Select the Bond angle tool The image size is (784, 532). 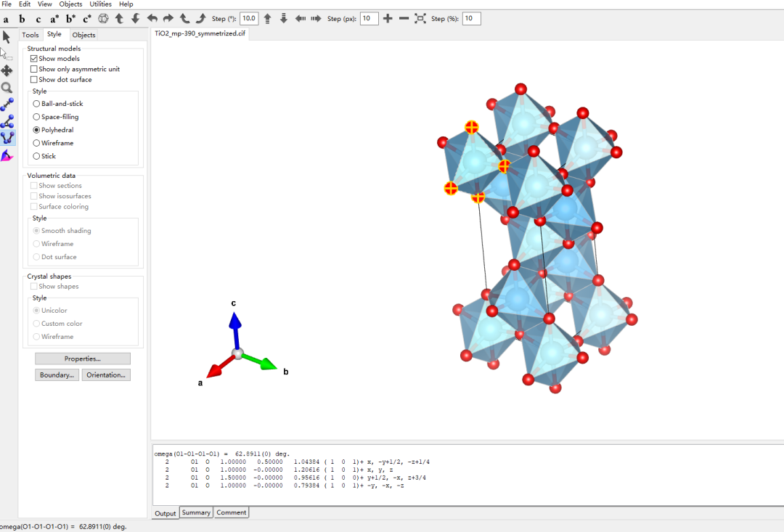point(7,121)
